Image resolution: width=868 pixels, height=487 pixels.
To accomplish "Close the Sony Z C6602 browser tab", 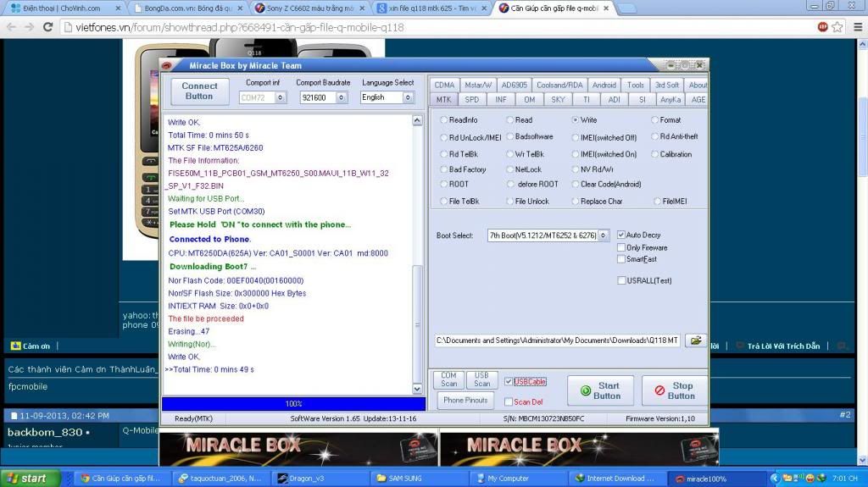I will (361, 8).
